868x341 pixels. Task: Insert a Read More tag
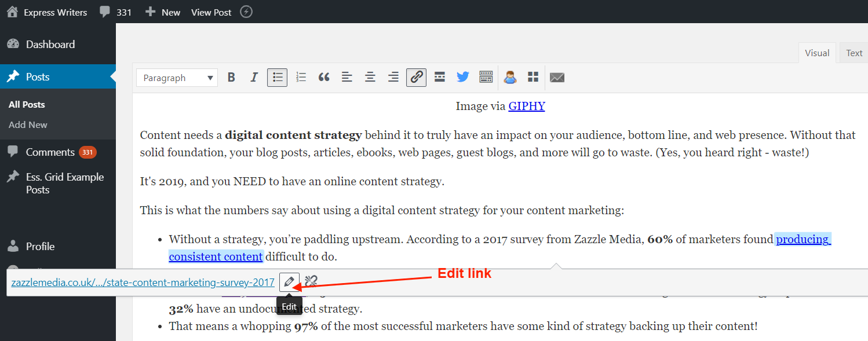pos(439,77)
